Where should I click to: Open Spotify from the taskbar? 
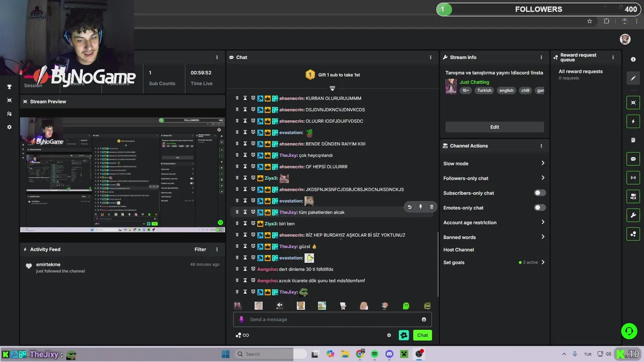pyautogui.click(x=375, y=354)
